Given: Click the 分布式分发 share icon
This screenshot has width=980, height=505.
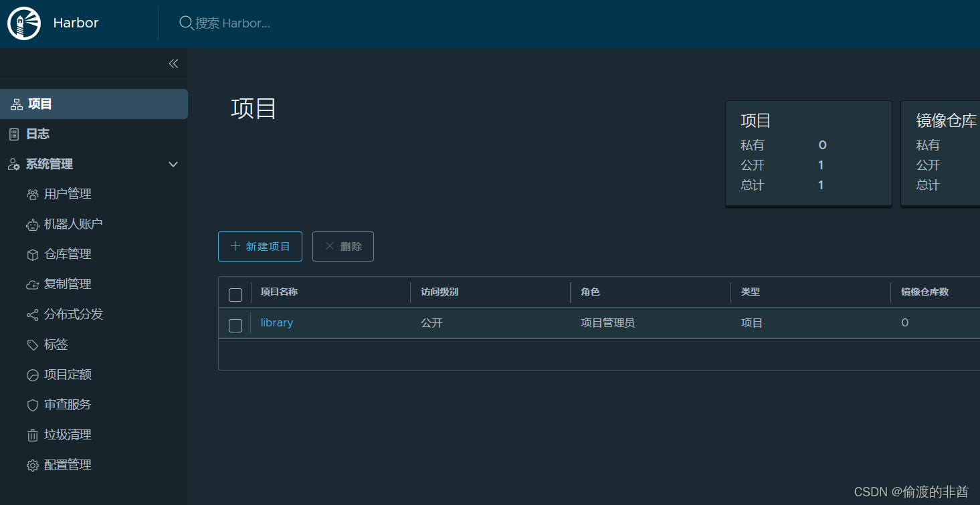Looking at the screenshot, I should (32, 315).
